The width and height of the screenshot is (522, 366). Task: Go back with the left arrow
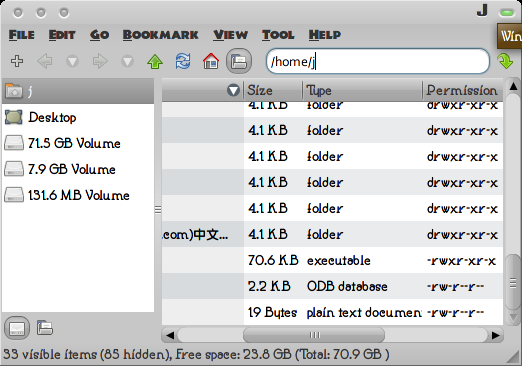click(45, 61)
